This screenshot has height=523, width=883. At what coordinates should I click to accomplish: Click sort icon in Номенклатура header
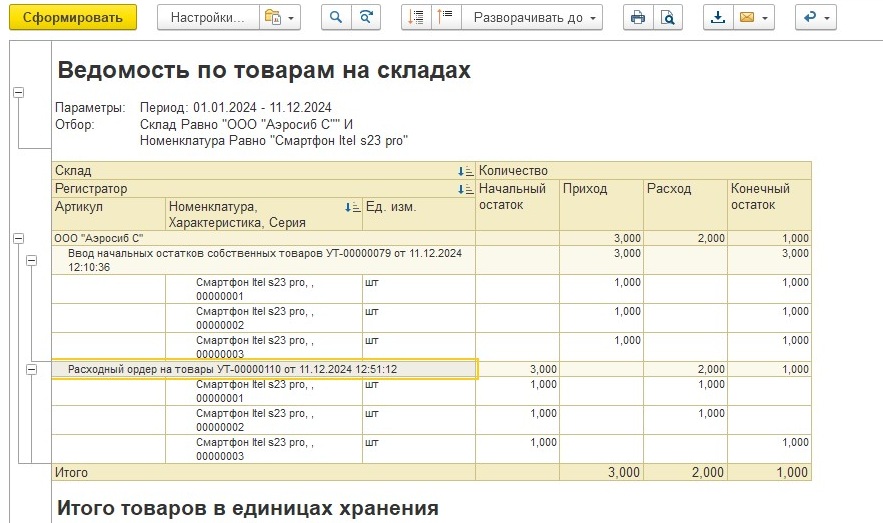point(352,207)
